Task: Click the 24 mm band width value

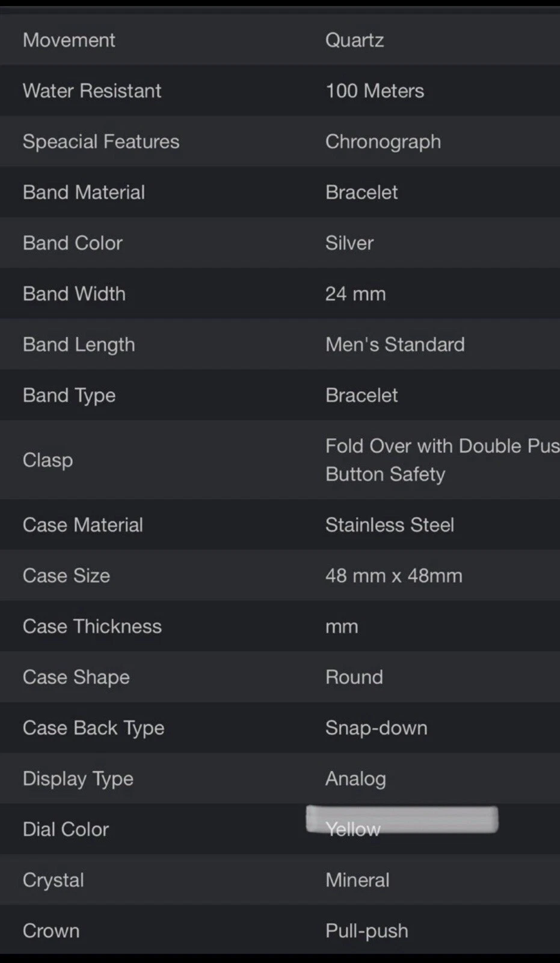Action: [x=355, y=294]
